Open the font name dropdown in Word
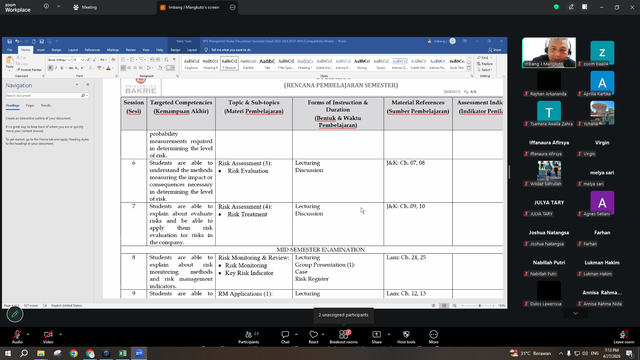 [69, 60]
